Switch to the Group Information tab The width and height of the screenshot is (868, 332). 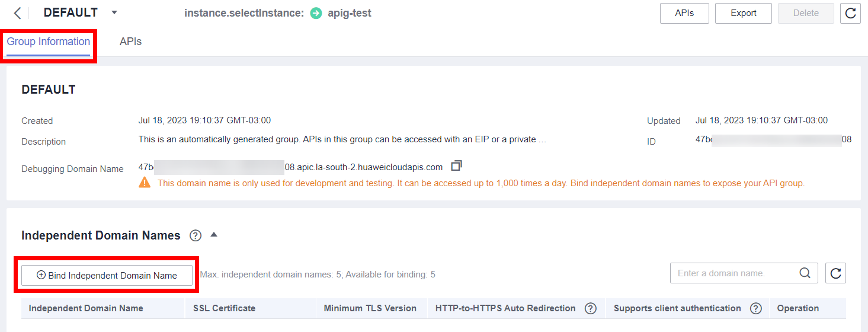click(x=49, y=41)
